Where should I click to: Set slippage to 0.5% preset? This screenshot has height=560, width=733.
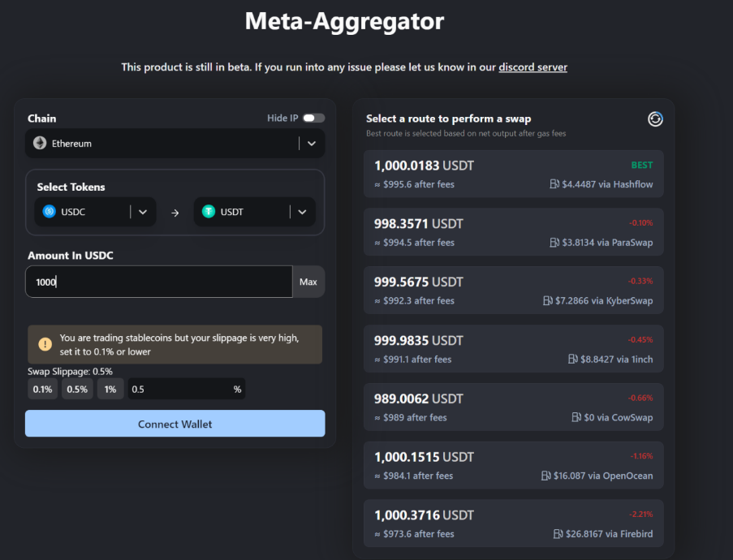77,389
